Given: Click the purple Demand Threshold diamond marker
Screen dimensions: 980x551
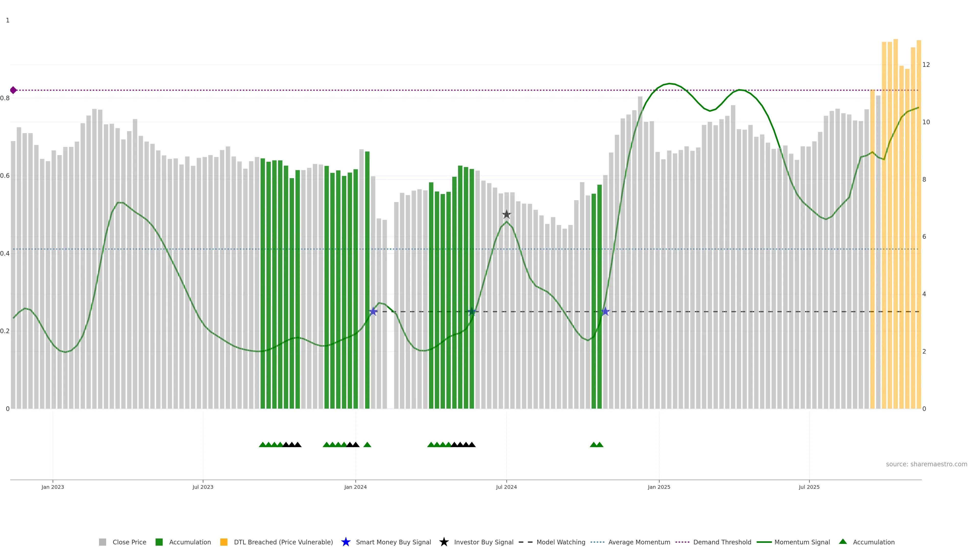Looking at the screenshot, I should point(13,90).
